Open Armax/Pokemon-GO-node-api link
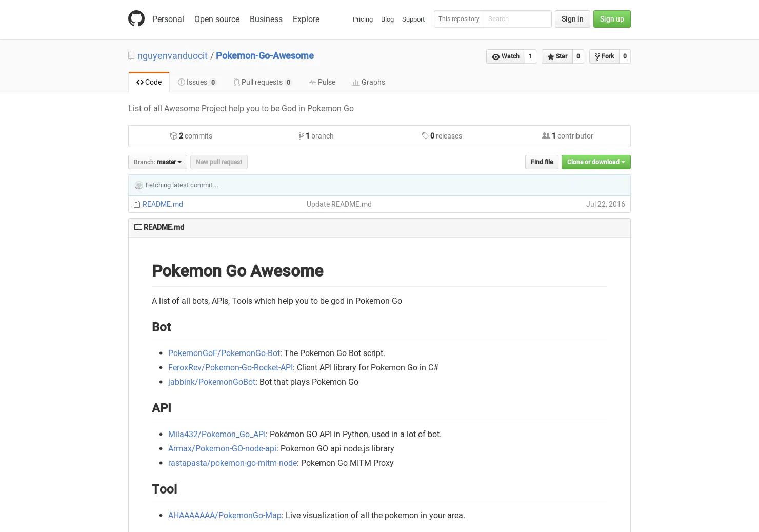Screen dimensions: 759x532 [223, 449]
